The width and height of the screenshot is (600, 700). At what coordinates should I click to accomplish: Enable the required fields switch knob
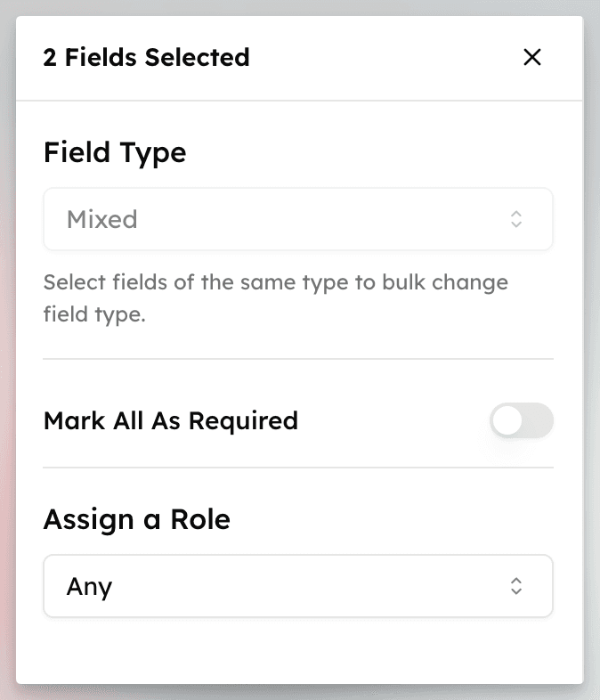[x=507, y=421]
